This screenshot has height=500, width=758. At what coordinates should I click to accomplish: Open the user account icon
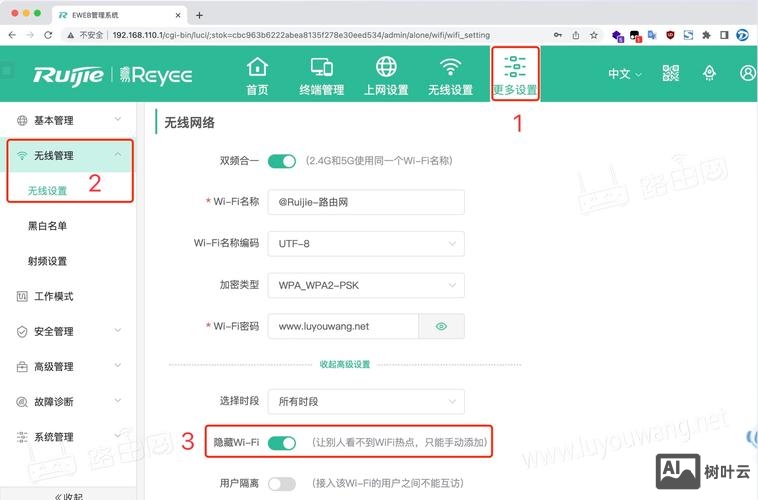tap(747, 74)
